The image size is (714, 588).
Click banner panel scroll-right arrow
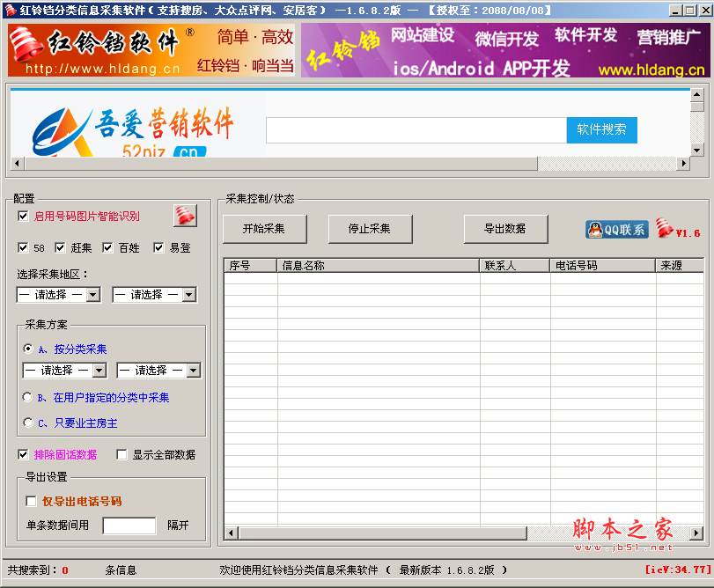tap(683, 164)
